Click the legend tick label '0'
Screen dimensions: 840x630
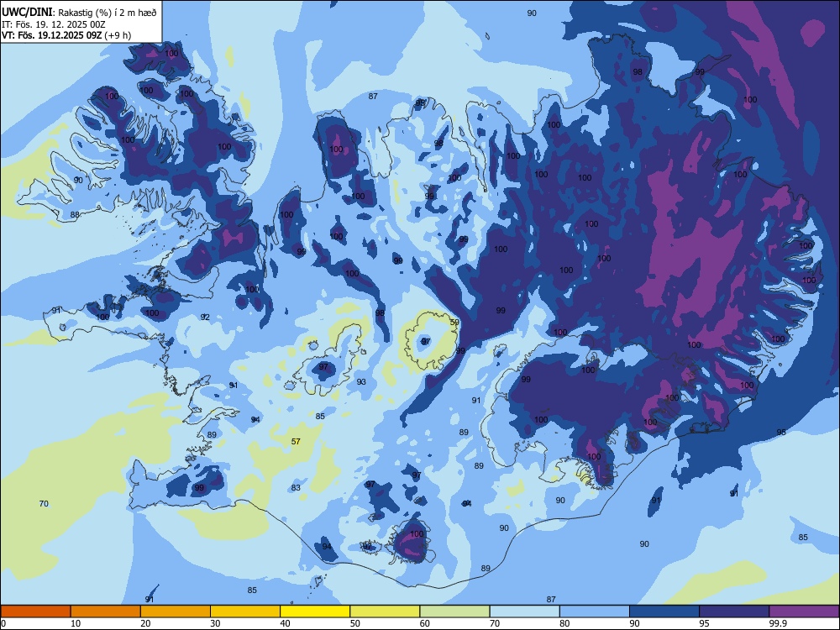[3, 623]
